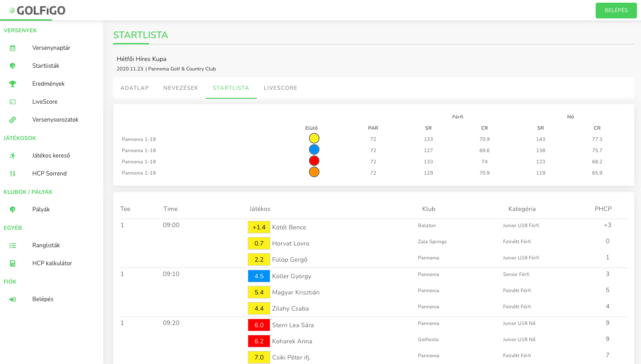
Task: Click the Versenysorozatok chain link icon
Action: pyautogui.click(x=13, y=120)
